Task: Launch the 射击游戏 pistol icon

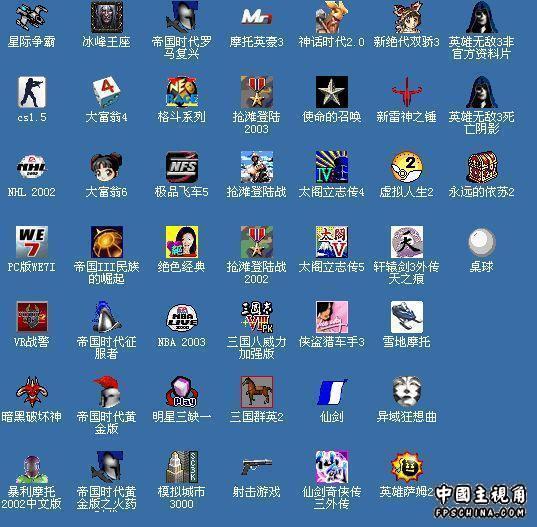Action: click(x=257, y=467)
